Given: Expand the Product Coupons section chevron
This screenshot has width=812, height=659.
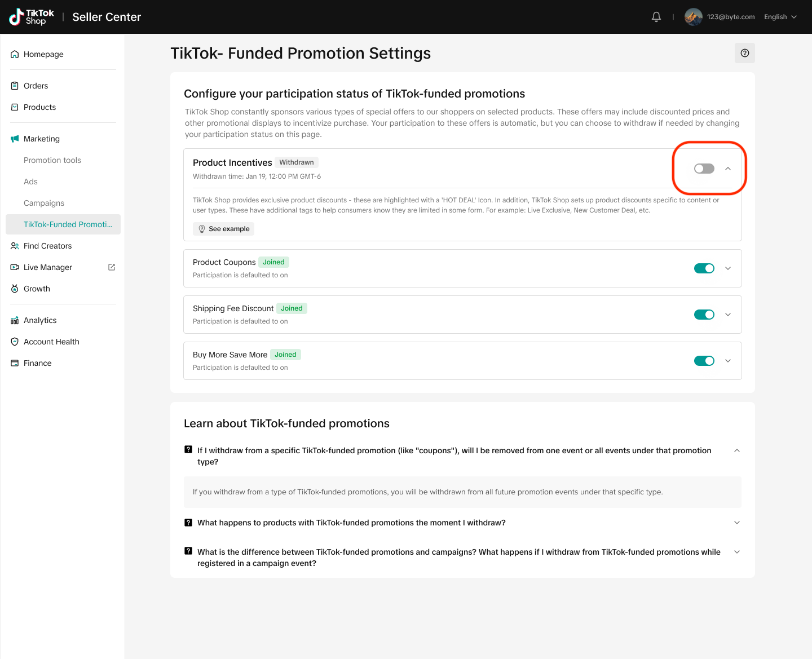Looking at the screenshot, I should [x=728, y=268].
